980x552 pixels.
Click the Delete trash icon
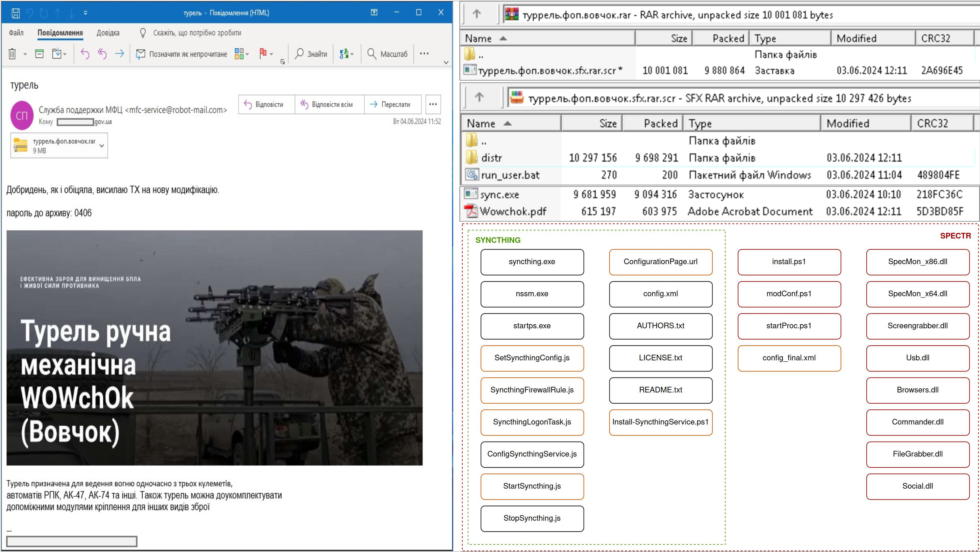[x=12, y=54]
